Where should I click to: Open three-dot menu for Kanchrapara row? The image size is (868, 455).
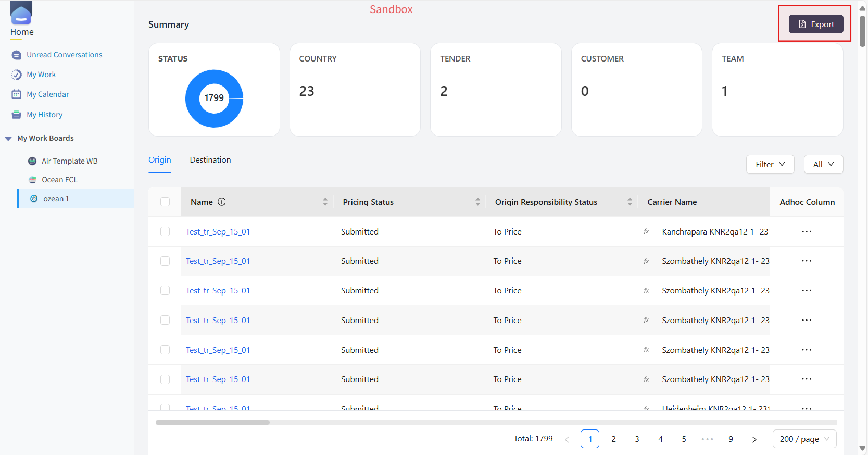pos(807,231)
